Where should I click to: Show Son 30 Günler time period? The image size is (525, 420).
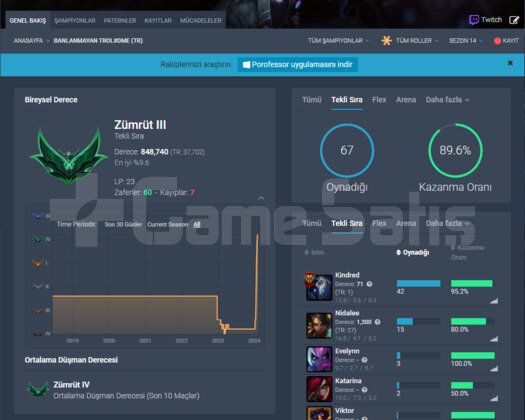point(123,224)
